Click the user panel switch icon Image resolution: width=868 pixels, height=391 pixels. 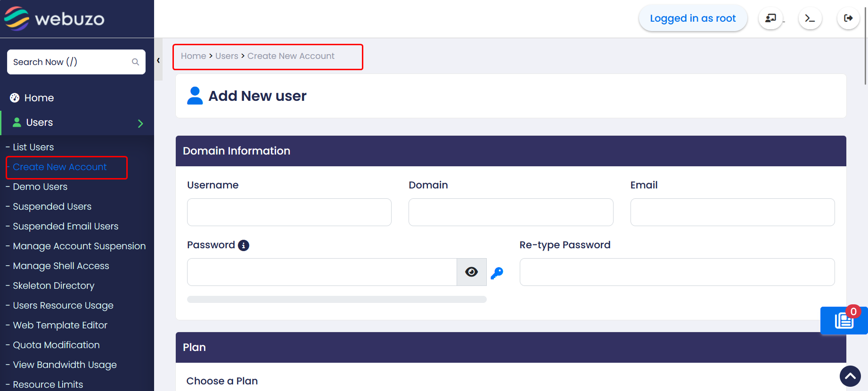click(x=771, y=18)
